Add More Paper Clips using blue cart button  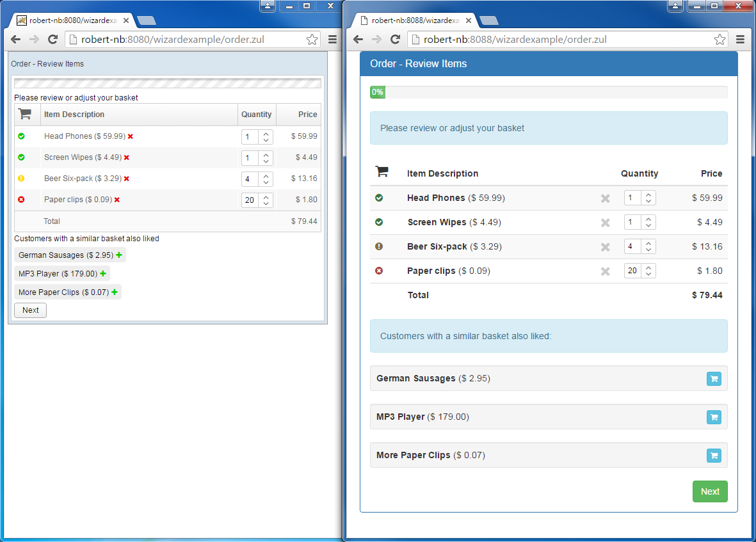click(x=714, y=456)
